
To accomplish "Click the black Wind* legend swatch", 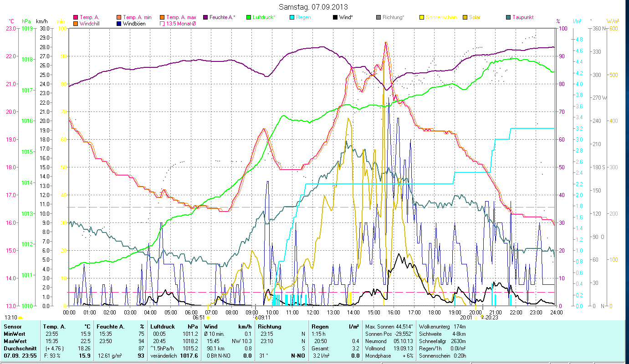I will coord(335,17).
